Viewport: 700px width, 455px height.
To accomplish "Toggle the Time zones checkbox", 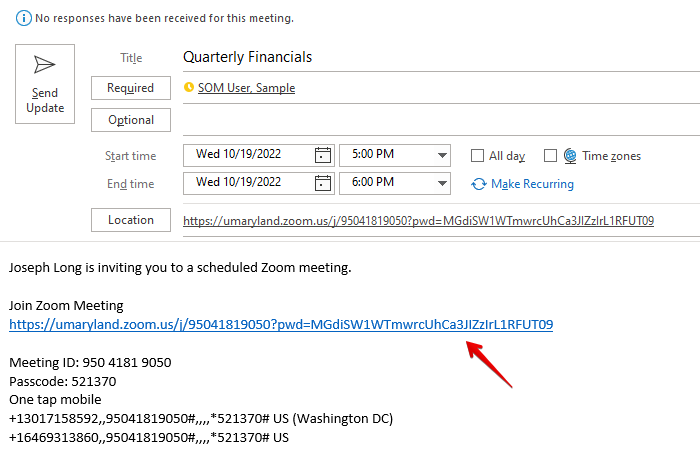I will [x=549, y=156].
